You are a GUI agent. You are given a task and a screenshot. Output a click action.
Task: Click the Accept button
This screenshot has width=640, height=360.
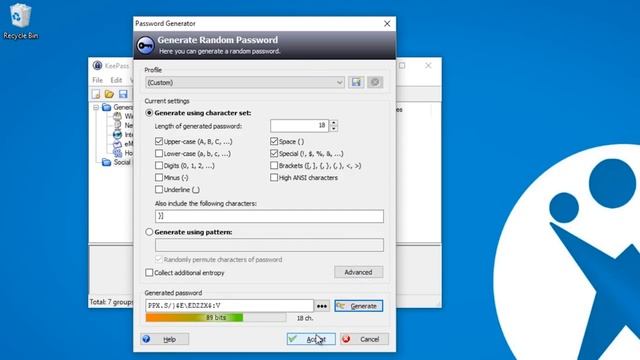pos(311,339)
